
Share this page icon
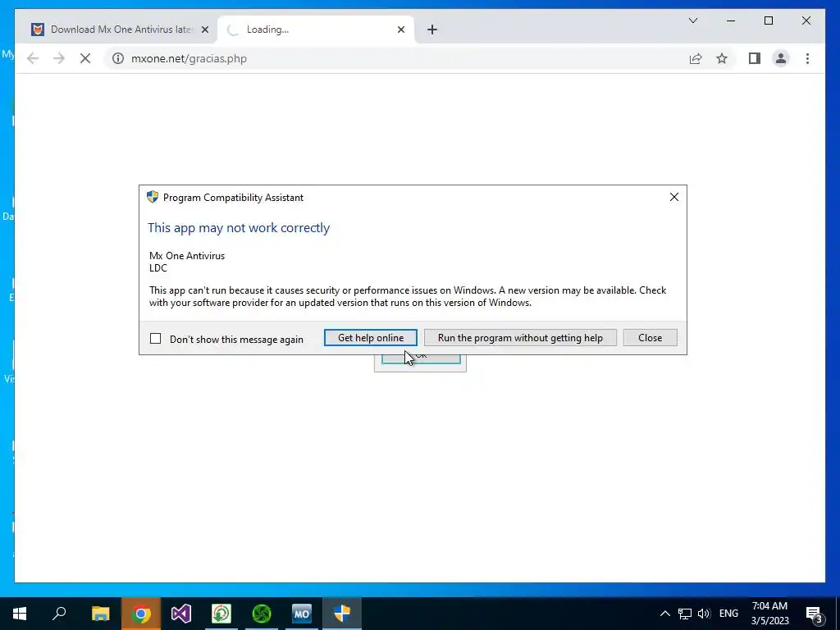(696, 58)
